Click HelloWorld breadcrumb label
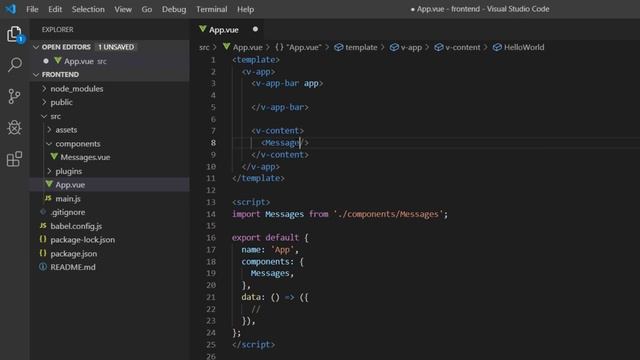 [524, 47]
